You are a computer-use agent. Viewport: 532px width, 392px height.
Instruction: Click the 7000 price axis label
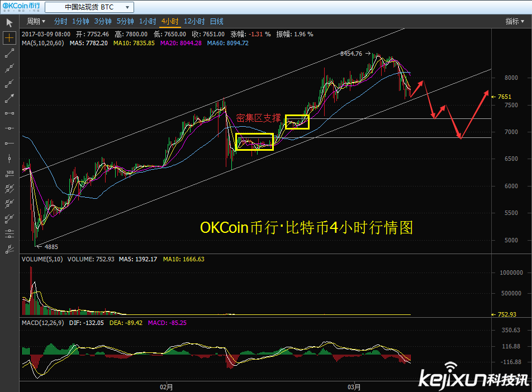click(511, 132)
